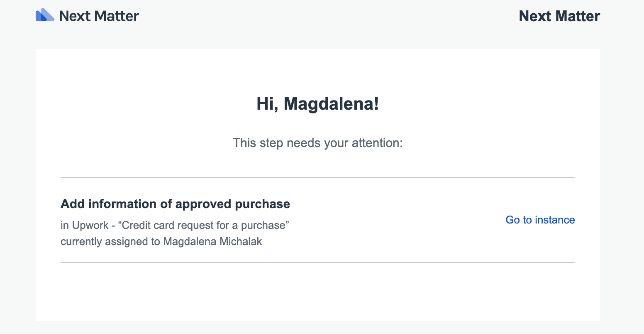Image resolution: width=644 pixels, height=334 pixels.
Task: Click the divider line above step title
Action: coord(317,177)
